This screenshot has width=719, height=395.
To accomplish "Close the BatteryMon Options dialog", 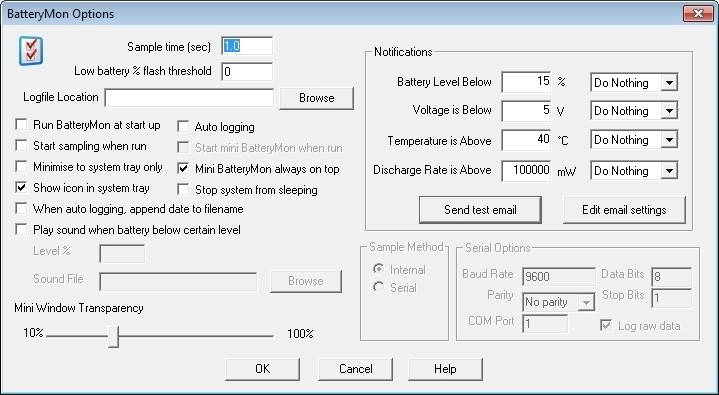I will point(698,13).
